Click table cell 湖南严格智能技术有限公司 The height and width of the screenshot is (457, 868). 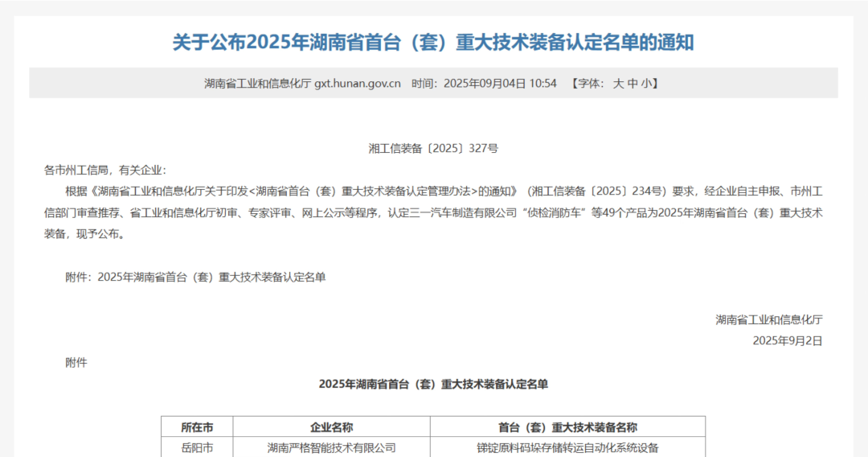click(x=332, y=447)
